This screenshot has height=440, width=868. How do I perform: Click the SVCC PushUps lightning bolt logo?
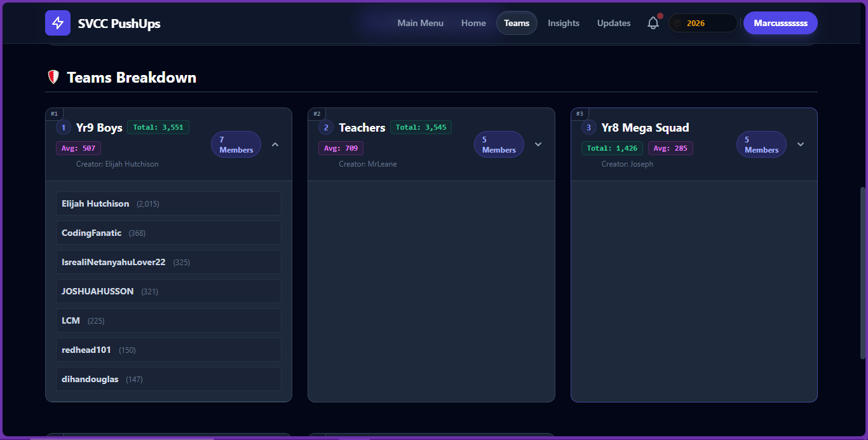point(58,24)
